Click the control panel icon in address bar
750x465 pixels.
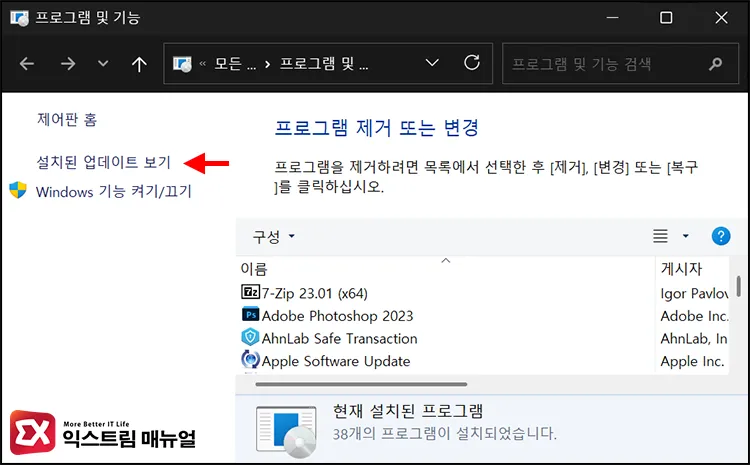[182, 64]
